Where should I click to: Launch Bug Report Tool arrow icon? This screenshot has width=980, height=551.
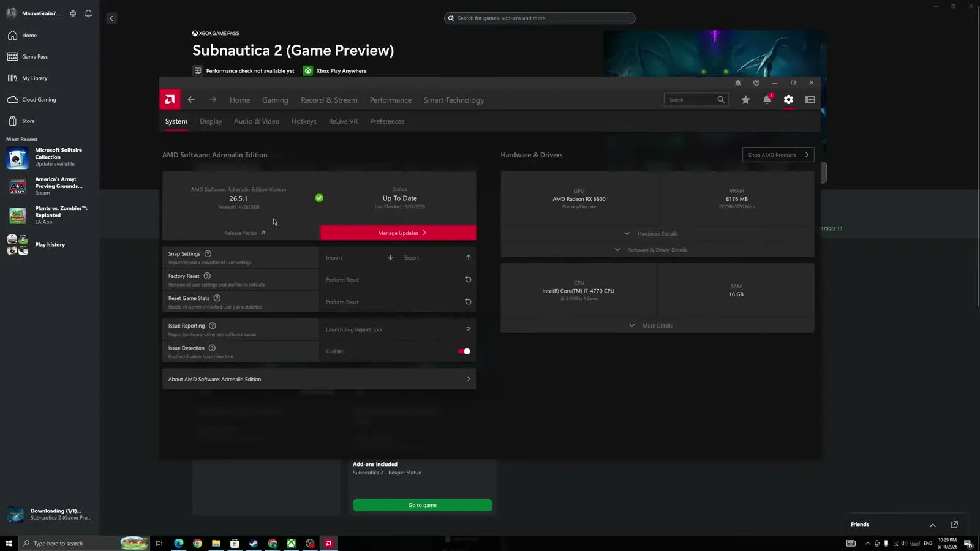pos(468,329)
